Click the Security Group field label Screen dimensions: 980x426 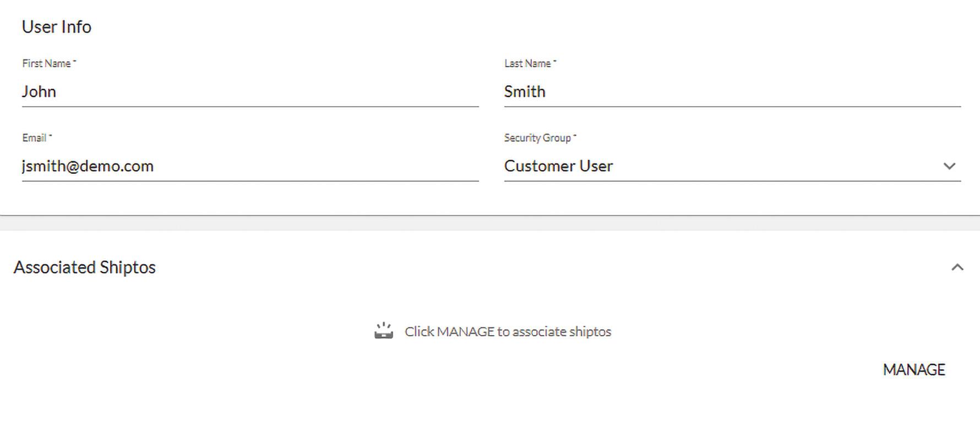537,138
